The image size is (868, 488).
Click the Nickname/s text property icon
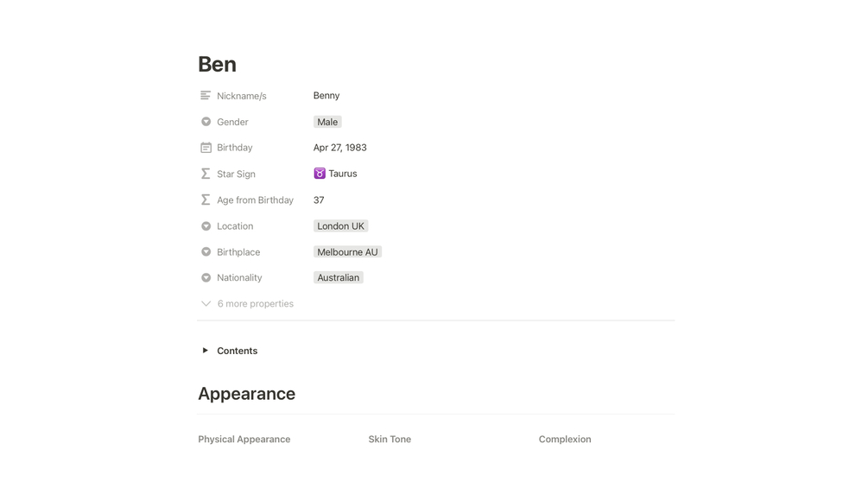[206, 96]
